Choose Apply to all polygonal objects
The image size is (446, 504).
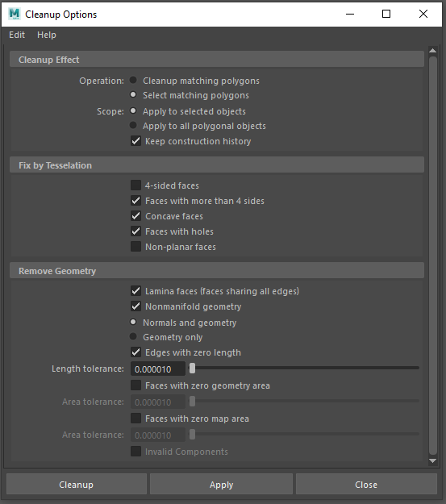pyautogui.click(x=133, y=125)
